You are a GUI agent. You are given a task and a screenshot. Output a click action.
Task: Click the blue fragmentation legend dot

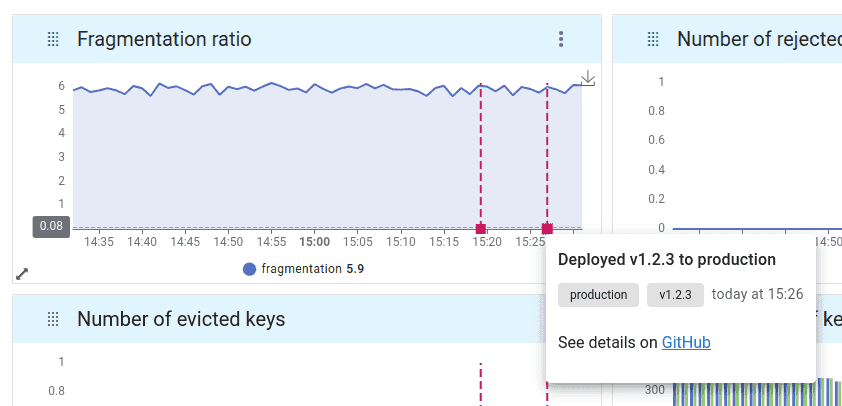(249, 268)
